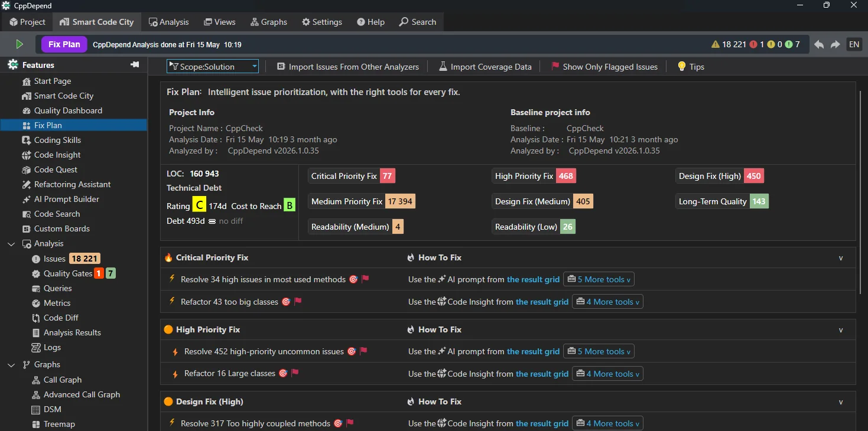Open the Graphs menu
Image resolution: width=868 pixels, height=431 pixels.
click(x=269, y=22)
